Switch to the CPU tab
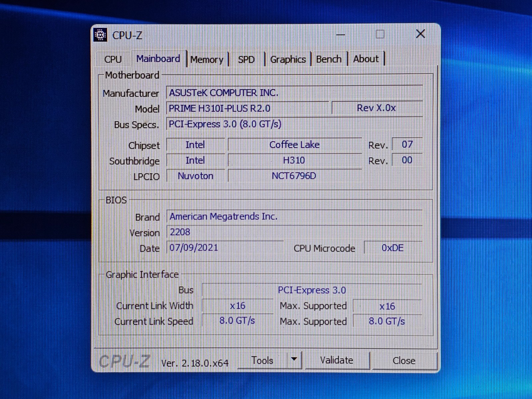 pyautogui.click(x=113, y=59)
